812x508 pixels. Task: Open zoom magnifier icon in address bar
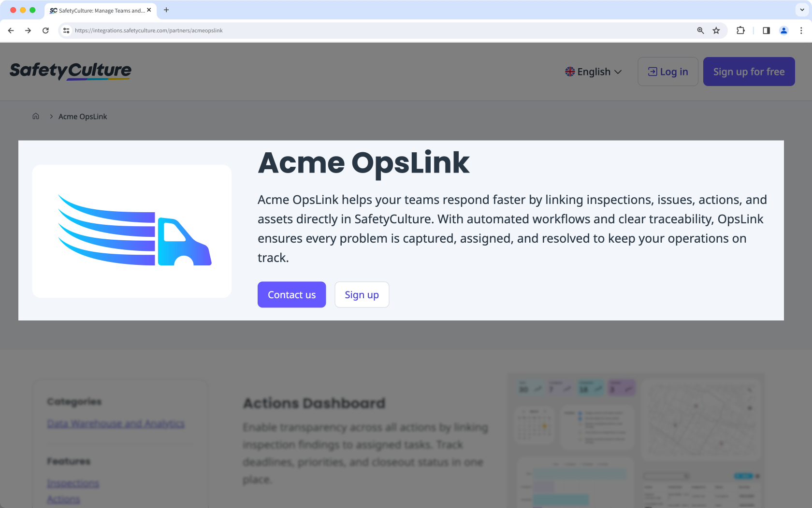[x=700, y=30]
